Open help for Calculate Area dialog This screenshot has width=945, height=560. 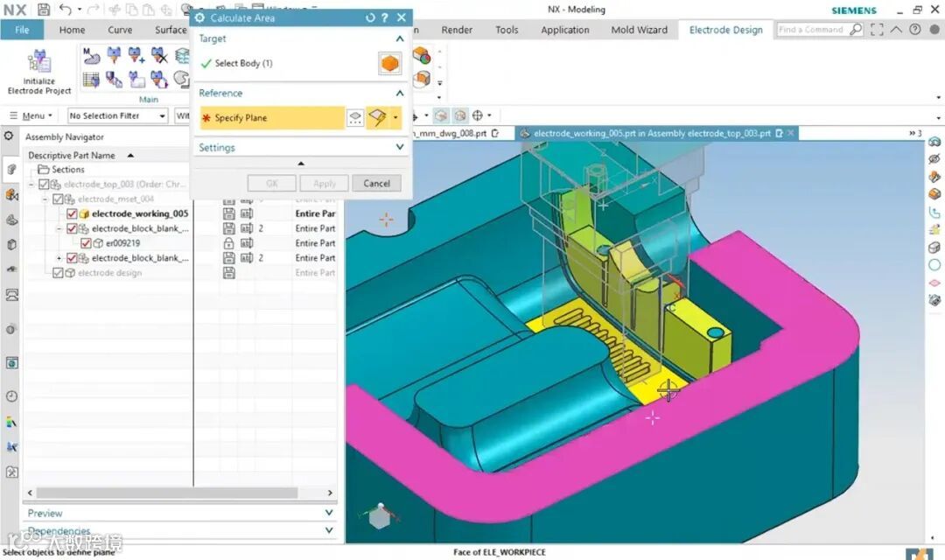click(x=385, y=18)
